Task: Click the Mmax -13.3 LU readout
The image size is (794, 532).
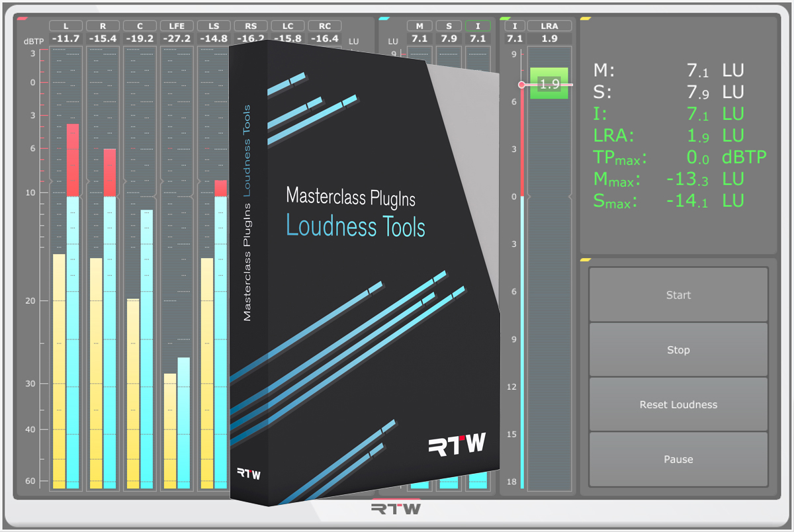Action: [669, 179]
